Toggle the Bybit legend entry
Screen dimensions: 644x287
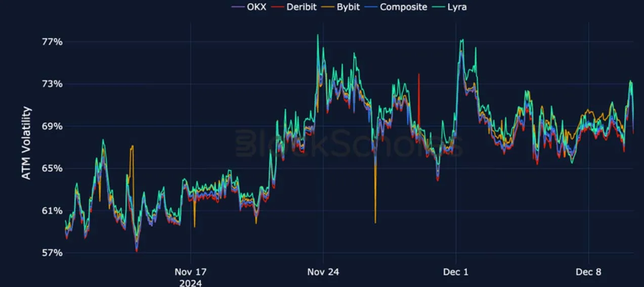click(341, 7)
